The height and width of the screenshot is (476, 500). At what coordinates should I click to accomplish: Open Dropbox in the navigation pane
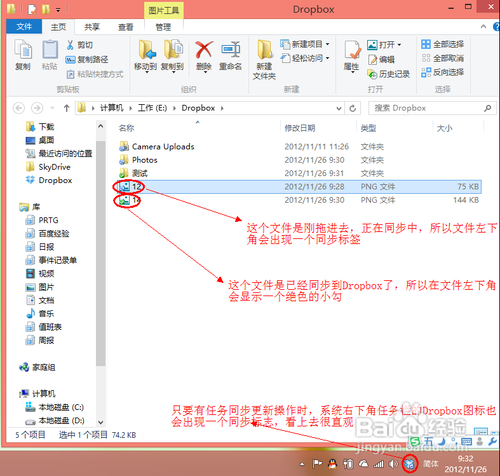tap(49, 180)
